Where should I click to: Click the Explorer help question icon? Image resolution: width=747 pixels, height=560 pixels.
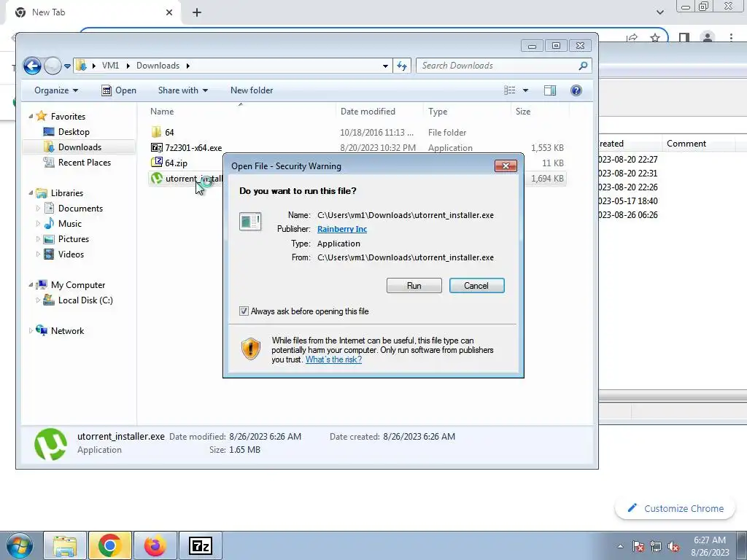[576, 90]
